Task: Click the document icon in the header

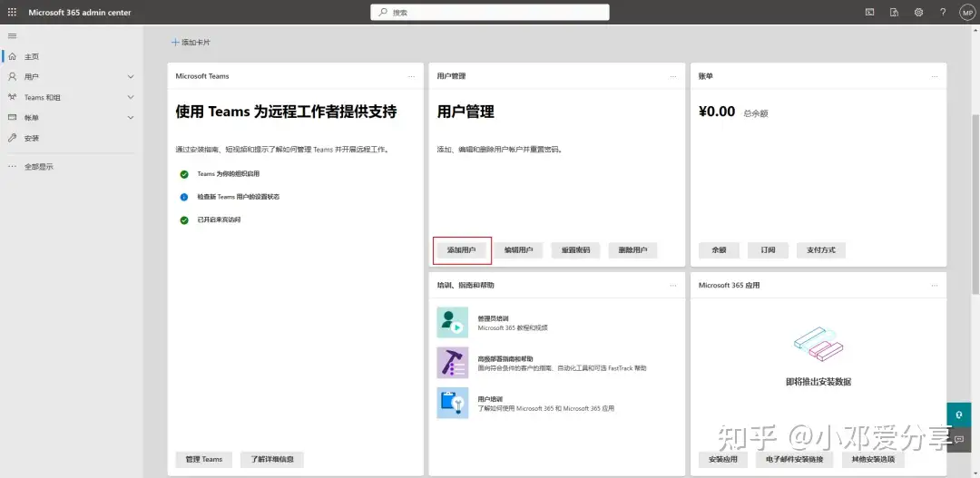Action: [x=895, y=12]
